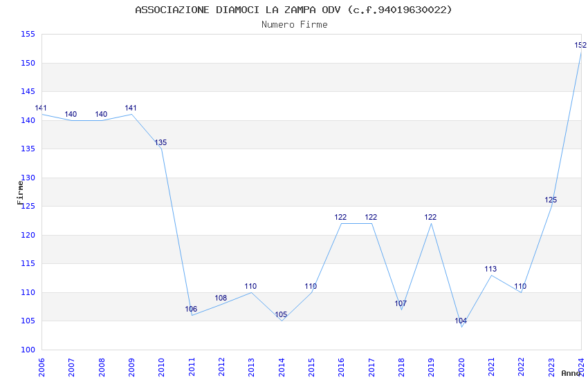Click the 108 data label for 2012
Screen dimensions: 588x380
pos(221,298)
